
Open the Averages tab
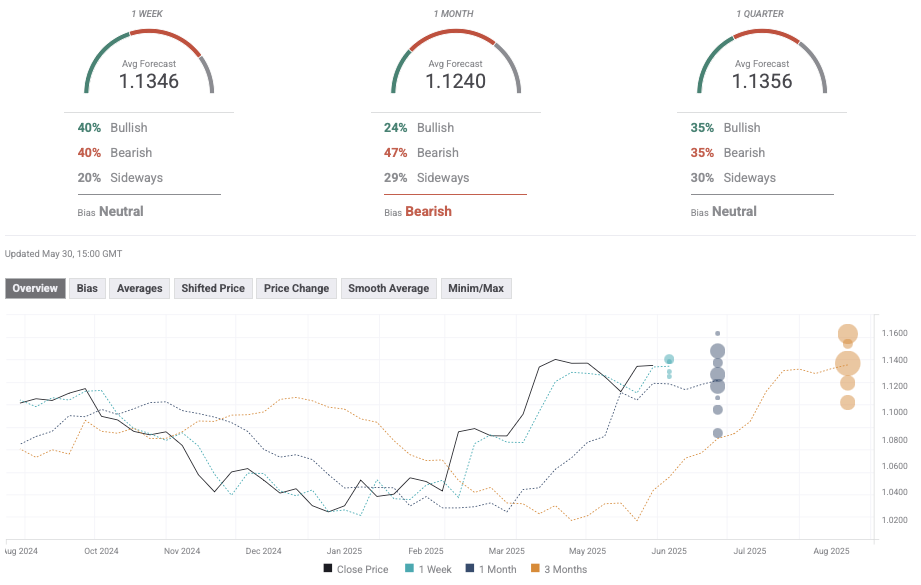coord(139,288)
